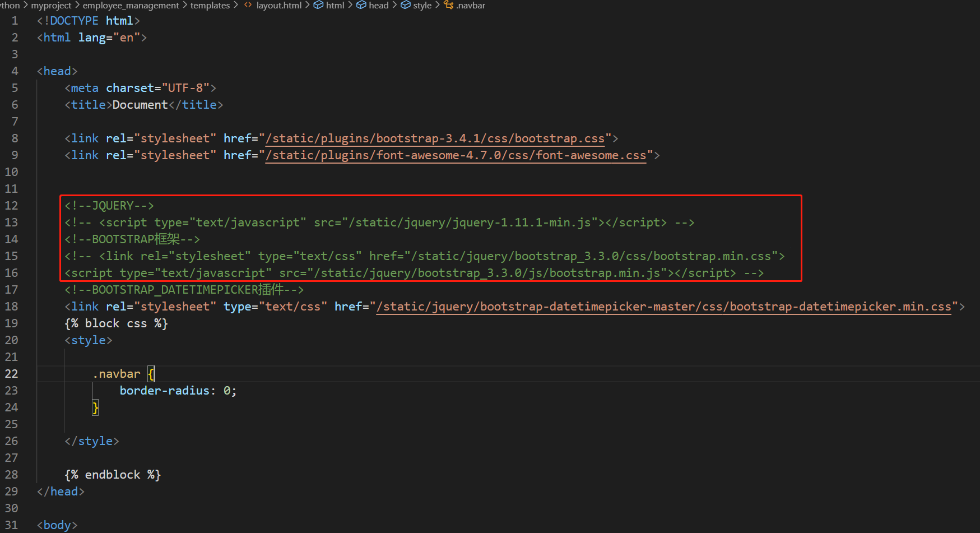The image size is (980, 533).
Task: Click the '<body>' tag on line 31
Action: (x=57, y=525)
